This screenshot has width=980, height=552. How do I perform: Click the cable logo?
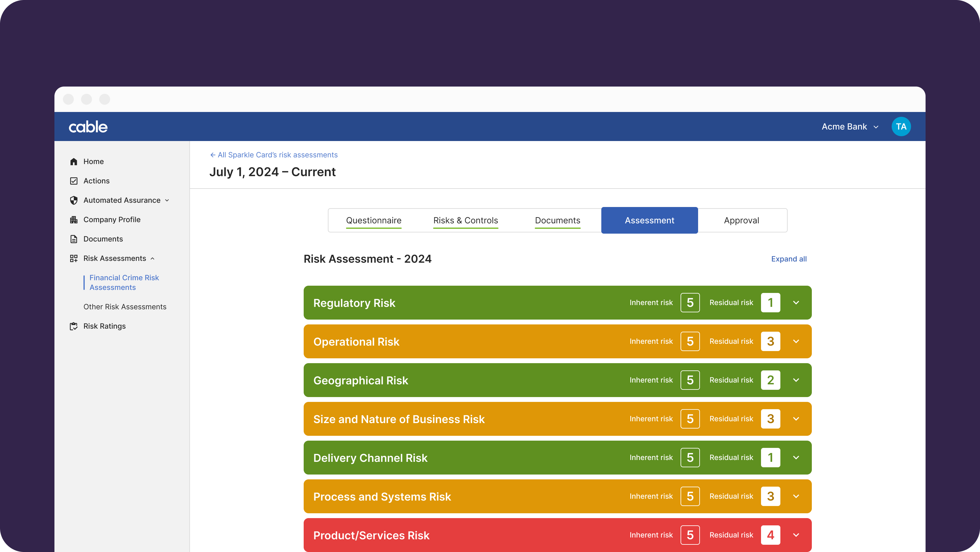(x=88, y=127)
